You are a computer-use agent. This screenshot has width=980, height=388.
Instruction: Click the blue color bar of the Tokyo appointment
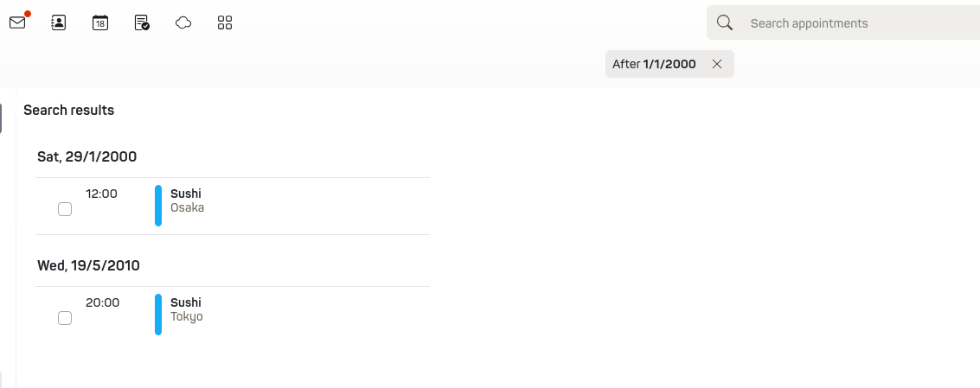(158, 315)
